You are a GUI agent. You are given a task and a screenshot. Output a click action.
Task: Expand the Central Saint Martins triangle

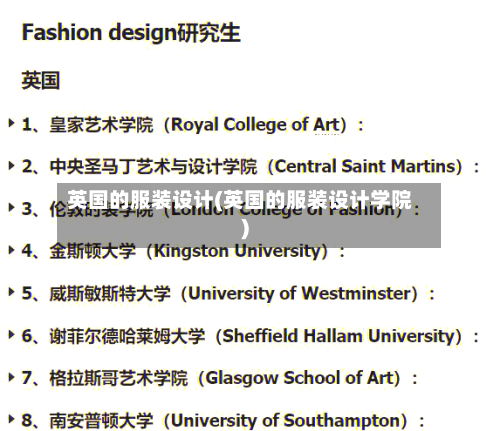[11, 165]
